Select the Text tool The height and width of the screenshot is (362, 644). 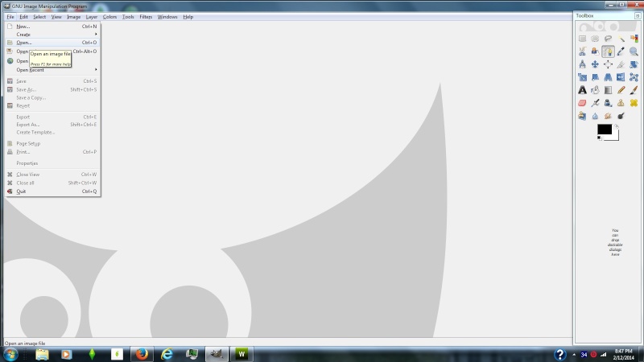pos(582,90)
